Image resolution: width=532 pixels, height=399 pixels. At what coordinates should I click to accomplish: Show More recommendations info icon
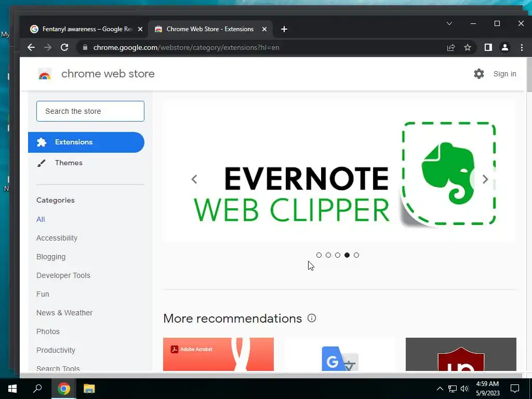[x=312, y=318]
